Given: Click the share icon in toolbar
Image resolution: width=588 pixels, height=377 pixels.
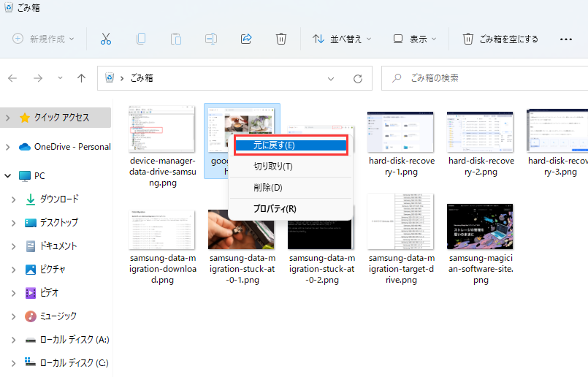Looking at the screenshot, I should point(246,39).
